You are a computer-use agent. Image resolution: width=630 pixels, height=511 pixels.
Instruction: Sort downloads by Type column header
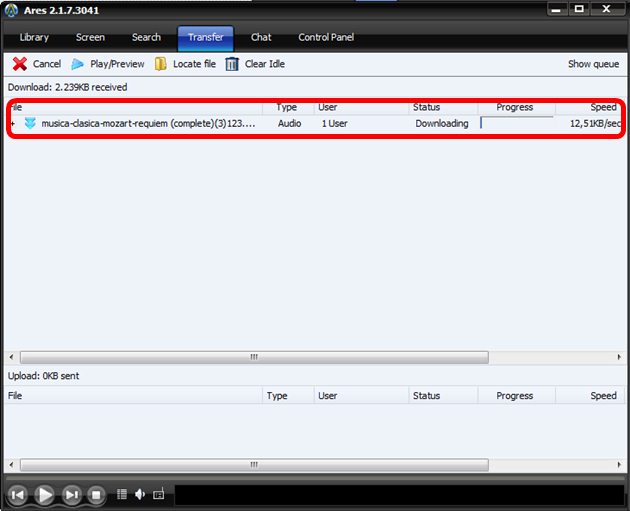[x=286, y=107]
